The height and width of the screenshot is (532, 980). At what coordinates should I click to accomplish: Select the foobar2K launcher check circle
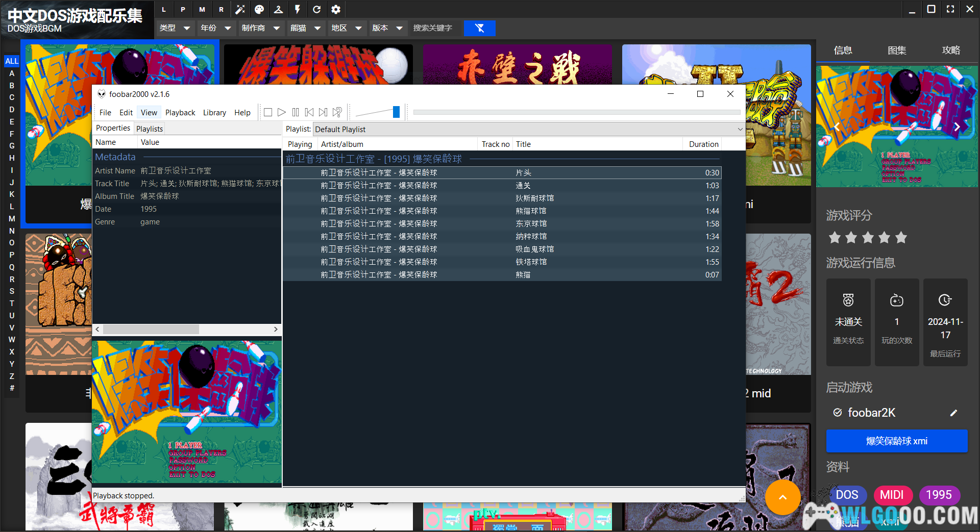pos(838,413)
